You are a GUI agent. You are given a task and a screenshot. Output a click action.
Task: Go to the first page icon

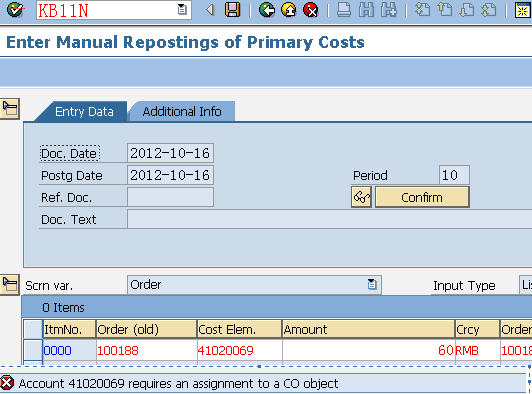[423, 10]
